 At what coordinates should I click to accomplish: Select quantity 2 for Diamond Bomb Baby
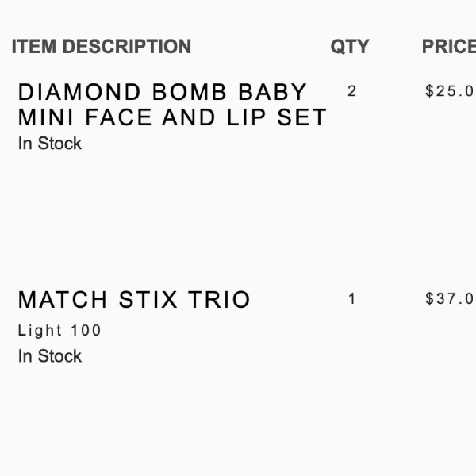pyautogui.click(x=351, y=91)
